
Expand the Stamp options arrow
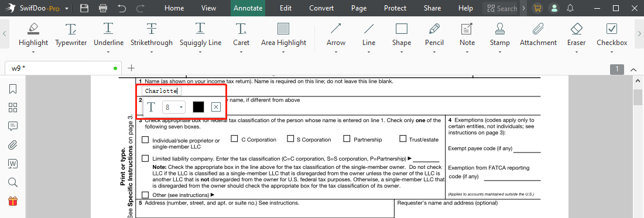(500, 52)
